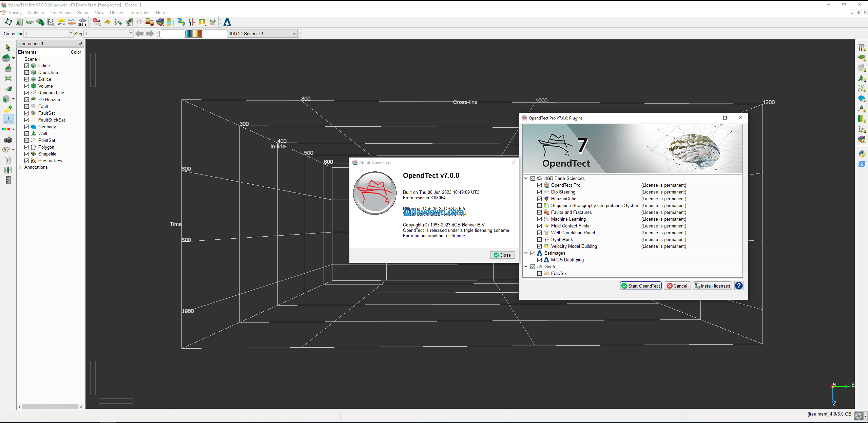
Task: Open the polygon selection mode dropdown arrow
Action: pyautogui.click(x=13, y=150)
